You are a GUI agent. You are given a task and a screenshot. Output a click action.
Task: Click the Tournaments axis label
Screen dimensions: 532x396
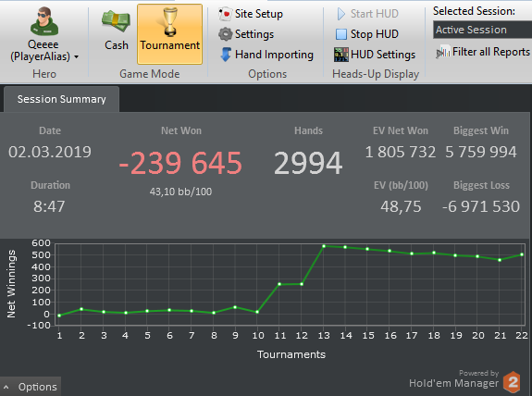point(291,354)
